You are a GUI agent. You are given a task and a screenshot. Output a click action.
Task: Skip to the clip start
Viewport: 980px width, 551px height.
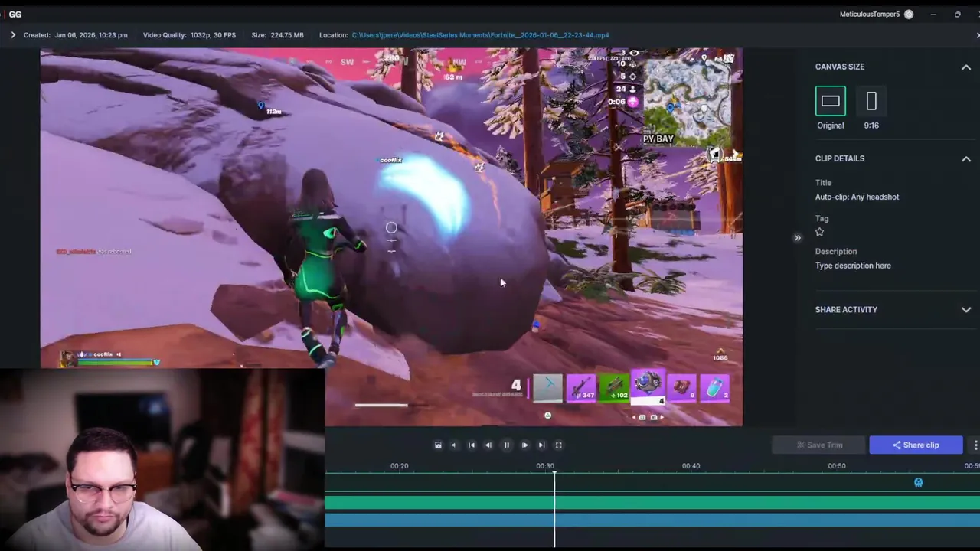coord(471,445)
